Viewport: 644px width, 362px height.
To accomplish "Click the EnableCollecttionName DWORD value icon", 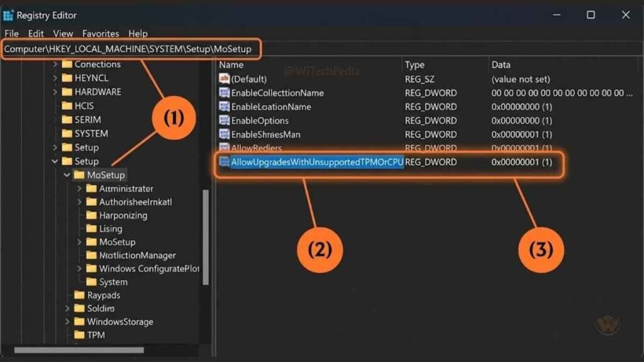I will tap(225, 93).
